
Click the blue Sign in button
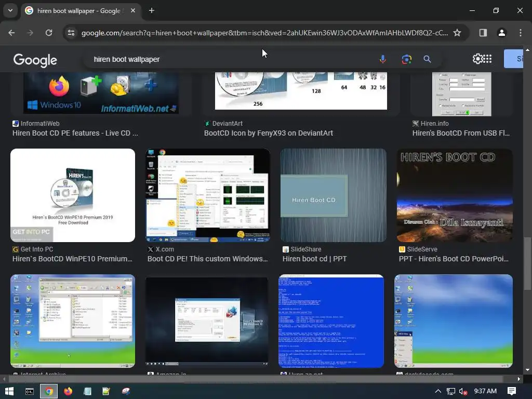pyautogui.click(x=513, y=59)
